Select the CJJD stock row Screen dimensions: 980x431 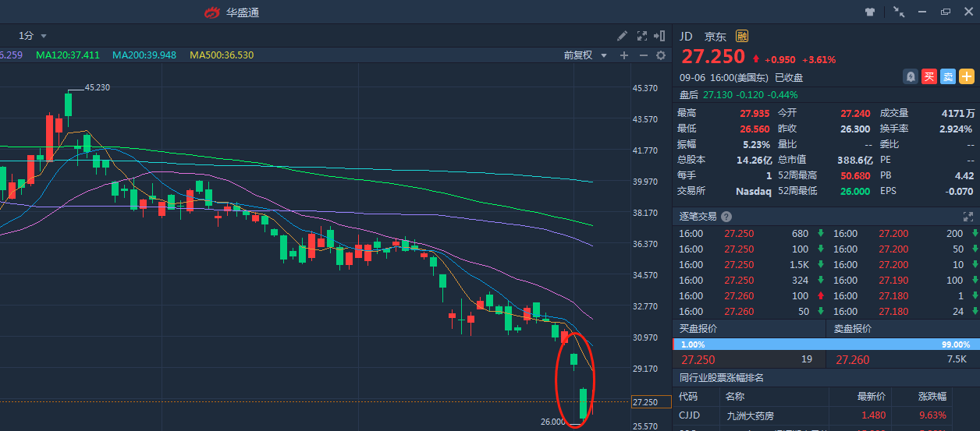(826, 415)
